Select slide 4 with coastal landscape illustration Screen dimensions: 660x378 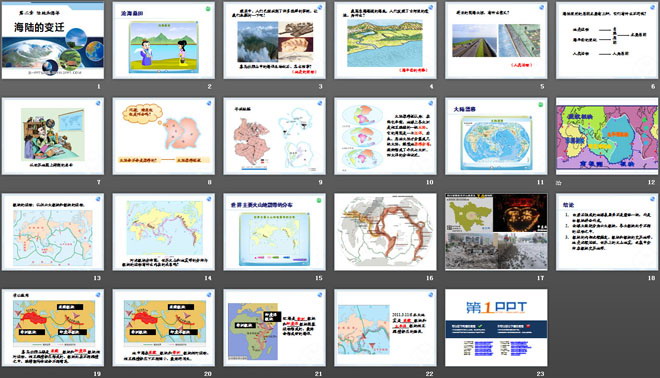385,40
